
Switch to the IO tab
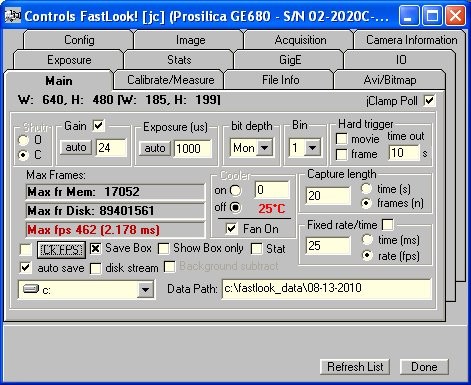coord(400,60)
